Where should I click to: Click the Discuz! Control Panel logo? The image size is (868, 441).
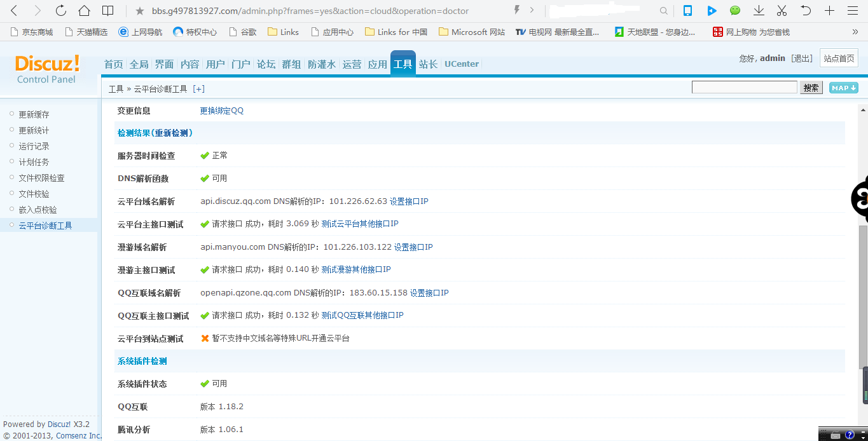[47, 69]
